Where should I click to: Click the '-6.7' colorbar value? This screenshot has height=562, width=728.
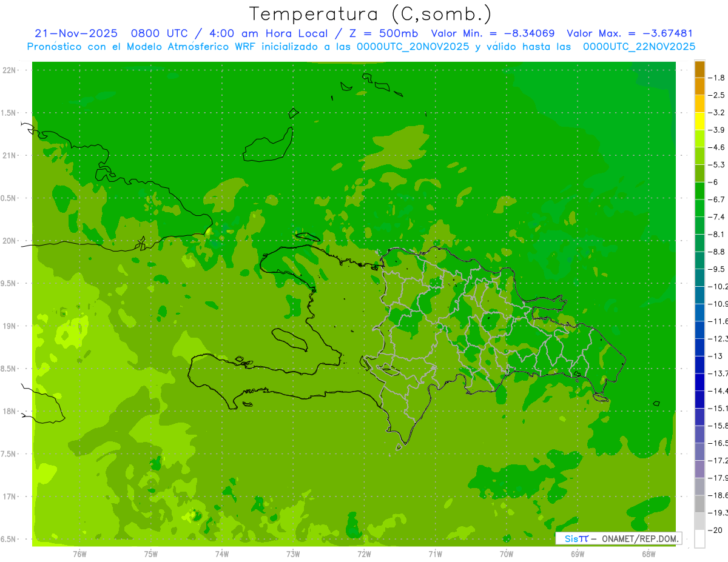click(x=716, y=199)
